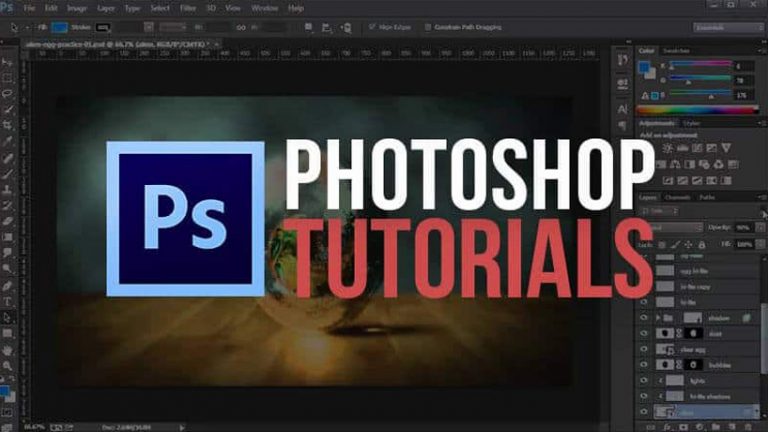Click the Lock all padlock icon
This screenshot has height=432, width=768.
[x=701, y=244]
